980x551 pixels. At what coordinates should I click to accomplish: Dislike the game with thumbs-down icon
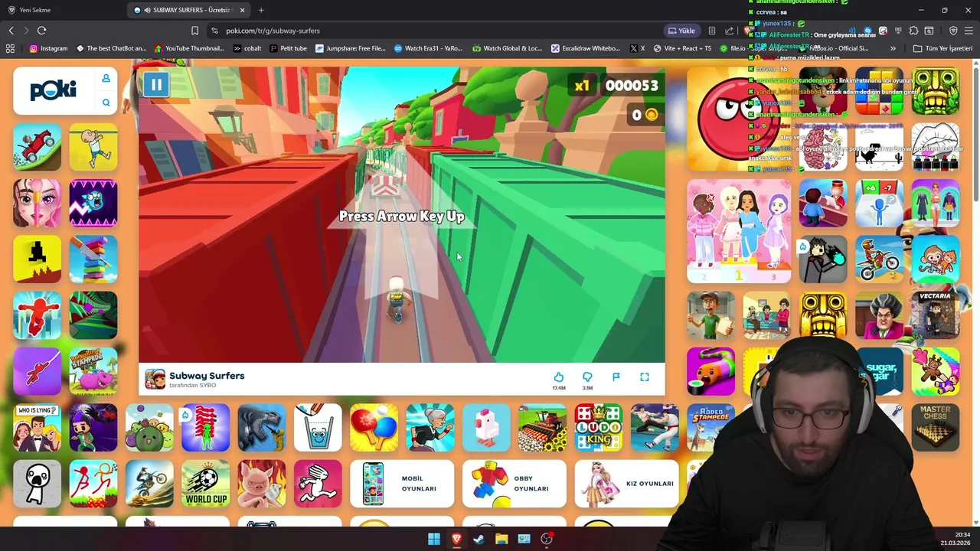(x=587, y=377)
